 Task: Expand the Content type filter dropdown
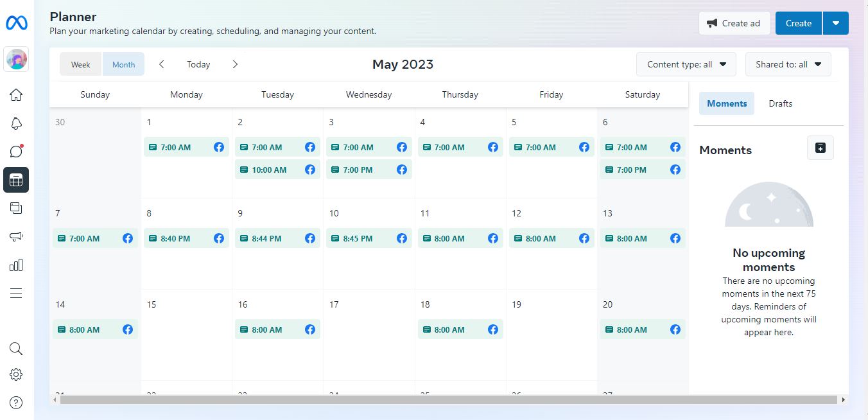pyautogui.click(x=686, y=64)
